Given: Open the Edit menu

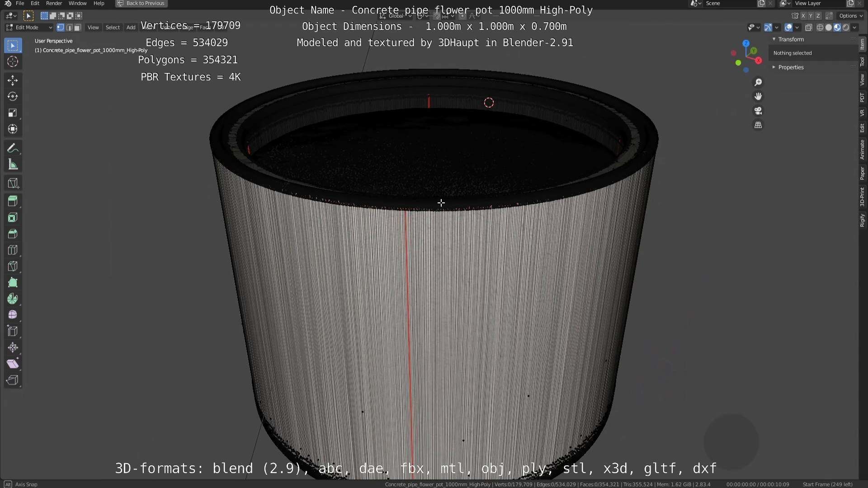Looking at the screenshot, I should [x=35, y=3].
